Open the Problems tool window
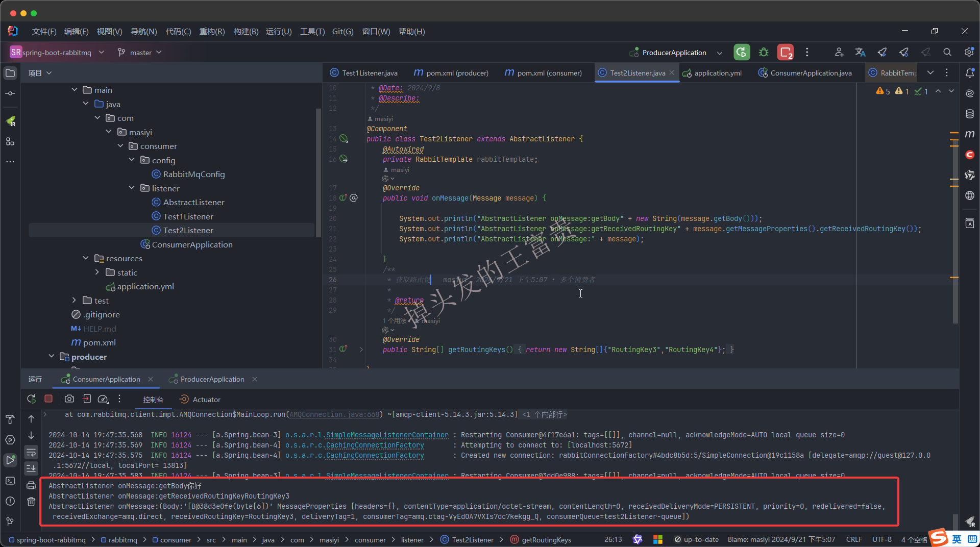Screen dimensions: 980x547 pos(10,501)
